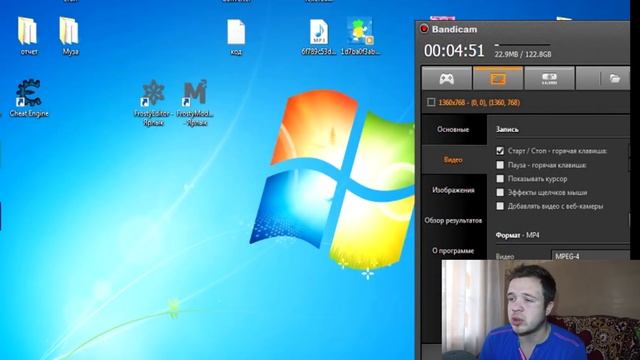Enable Пауза горячая клавиша checkbox
This screenshot has width=640, height=360.
[x=500, y=165]
